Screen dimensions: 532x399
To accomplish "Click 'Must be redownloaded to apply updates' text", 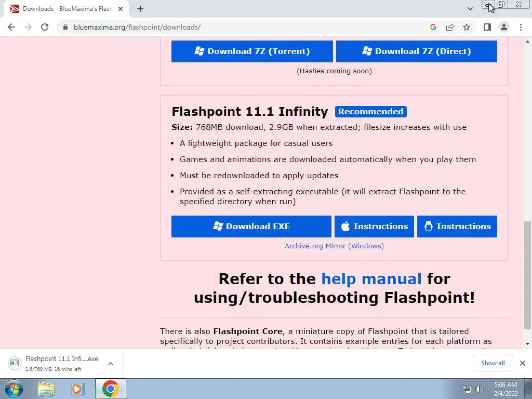I will (259, 176).
